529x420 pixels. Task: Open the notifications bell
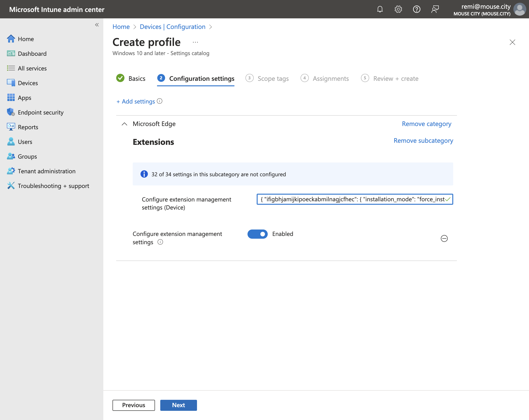click(380, 9)
